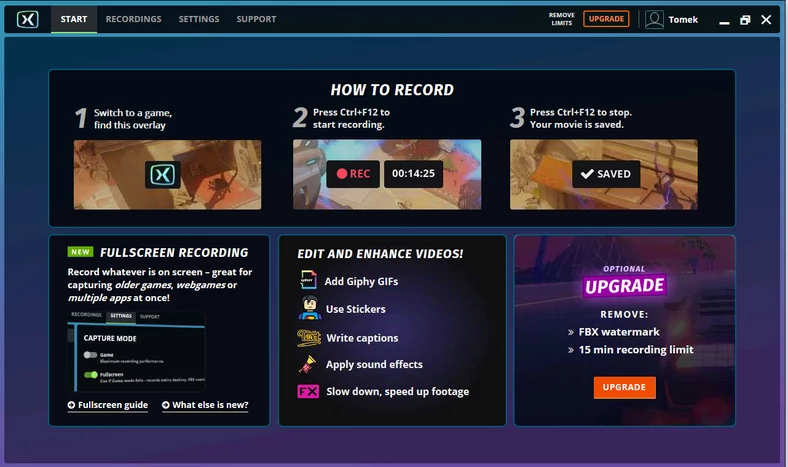Click the Write captions text icon
The height and width of the screenshot is (467, 788).
(309, 338)
